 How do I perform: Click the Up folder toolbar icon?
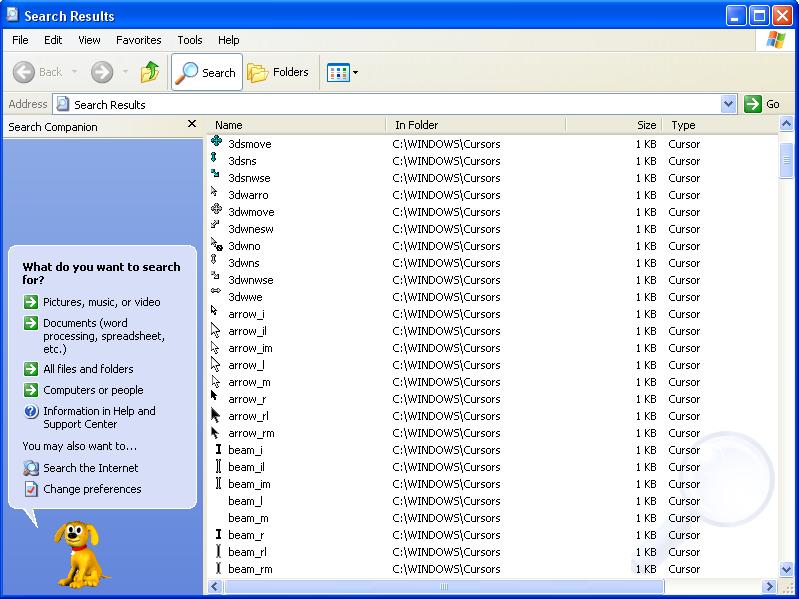(150, 72)
